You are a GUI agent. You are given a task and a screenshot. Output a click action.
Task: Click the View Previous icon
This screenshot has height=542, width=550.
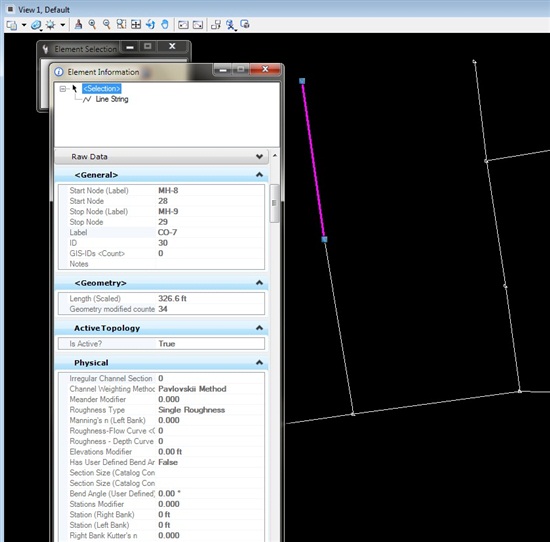point(183,25)
